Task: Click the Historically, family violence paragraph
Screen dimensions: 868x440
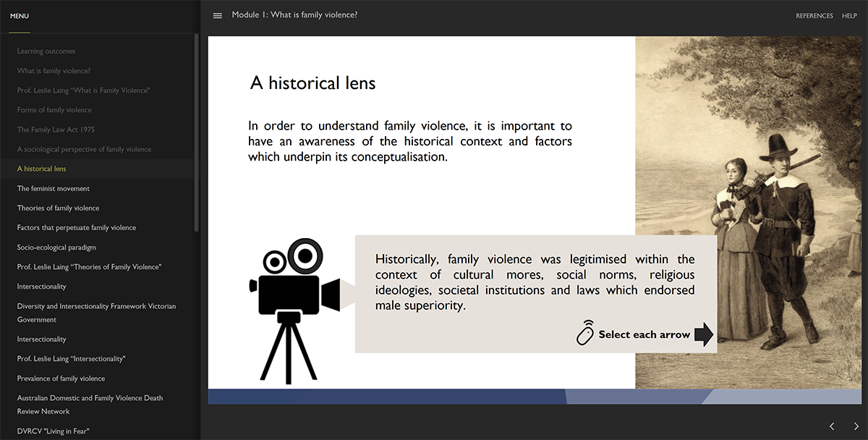Action: 535,282
